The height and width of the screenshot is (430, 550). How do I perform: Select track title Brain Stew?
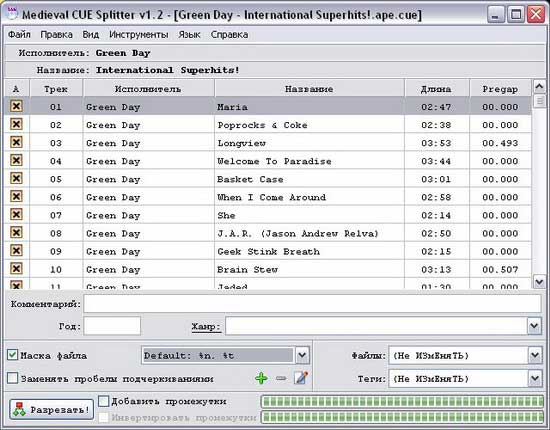click(248, 270)
